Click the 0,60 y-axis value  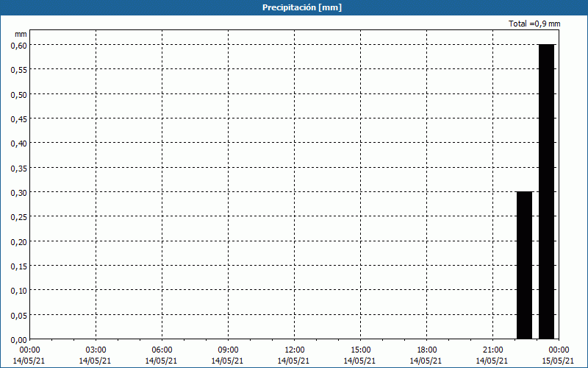point(19,45)
